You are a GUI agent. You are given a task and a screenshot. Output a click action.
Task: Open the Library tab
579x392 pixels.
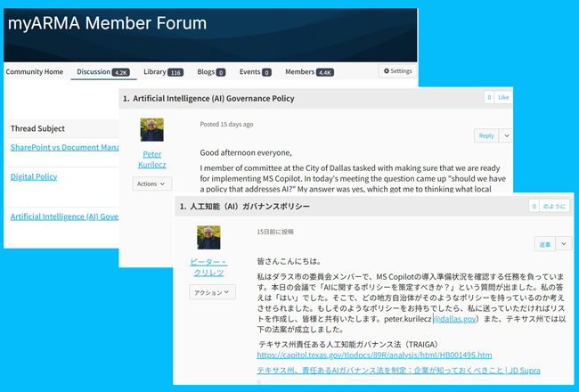tap(163, 71)
